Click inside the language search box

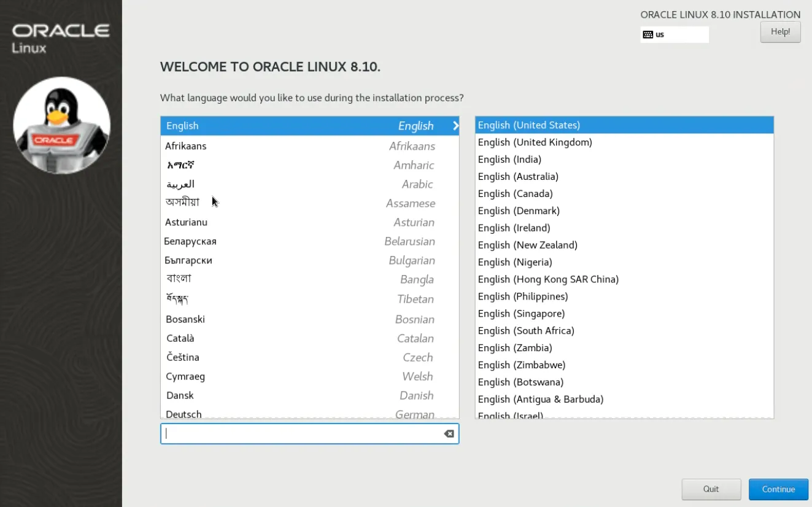(301, 433)
